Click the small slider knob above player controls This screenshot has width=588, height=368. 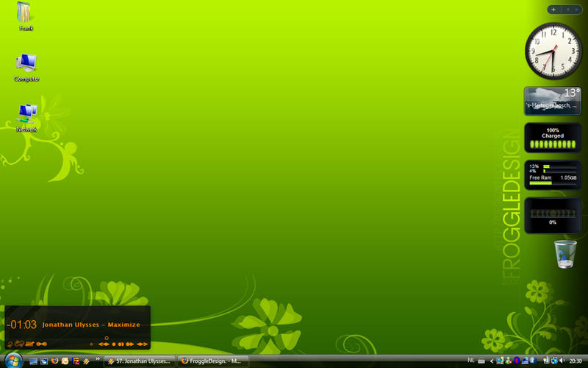click(107, 338)
